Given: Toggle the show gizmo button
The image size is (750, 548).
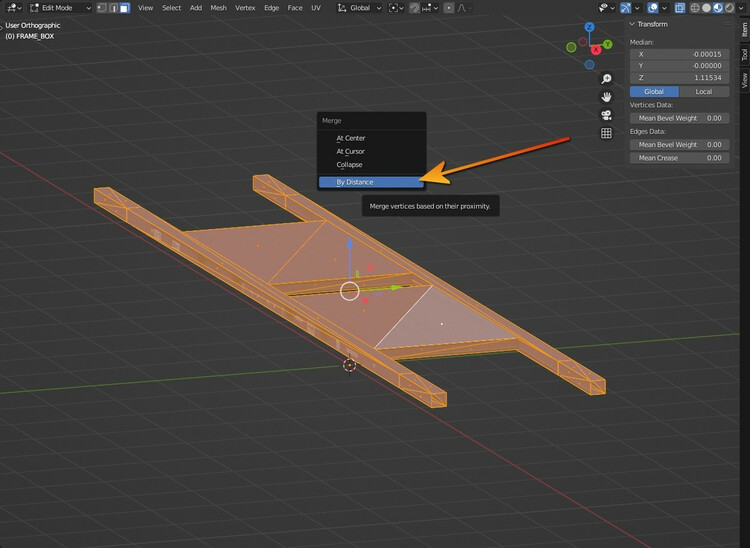Looking at the screenshot, I should pos(625,8).
